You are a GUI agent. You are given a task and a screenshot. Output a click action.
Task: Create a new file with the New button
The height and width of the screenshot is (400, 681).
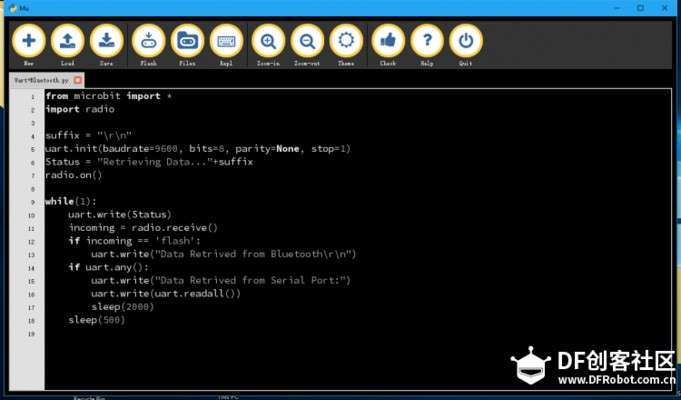[x=28, y=41]
